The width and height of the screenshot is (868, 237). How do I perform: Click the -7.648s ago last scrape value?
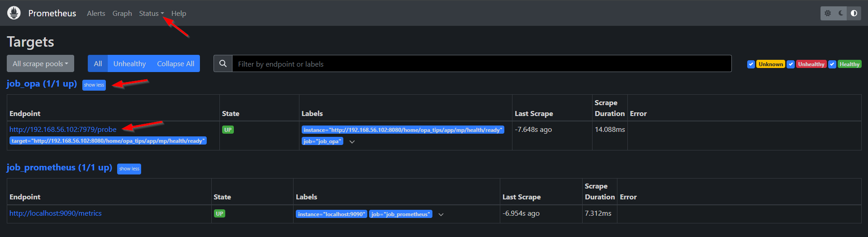coord(533,130)
